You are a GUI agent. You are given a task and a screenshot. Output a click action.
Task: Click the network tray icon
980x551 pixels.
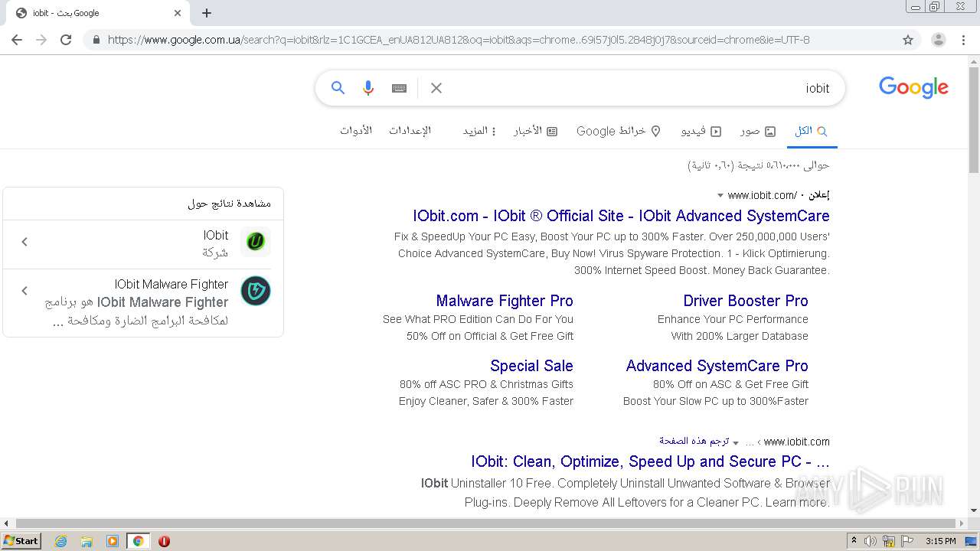(x=888, y=541)
